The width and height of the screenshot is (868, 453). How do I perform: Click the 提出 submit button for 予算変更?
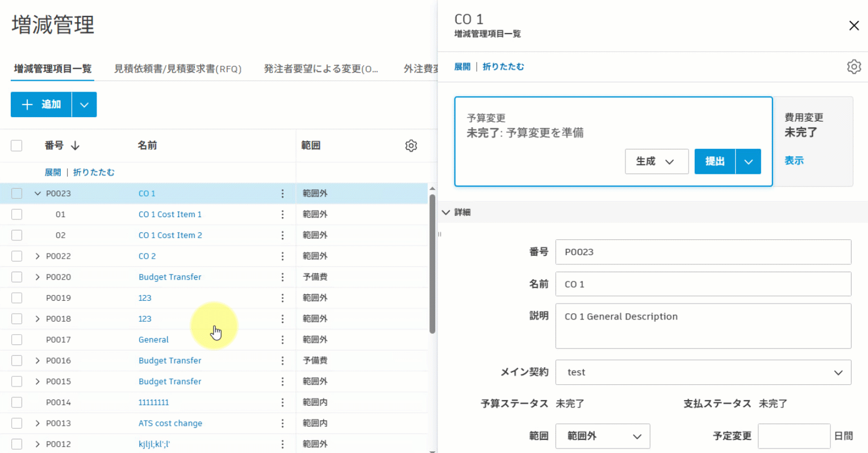715,161
